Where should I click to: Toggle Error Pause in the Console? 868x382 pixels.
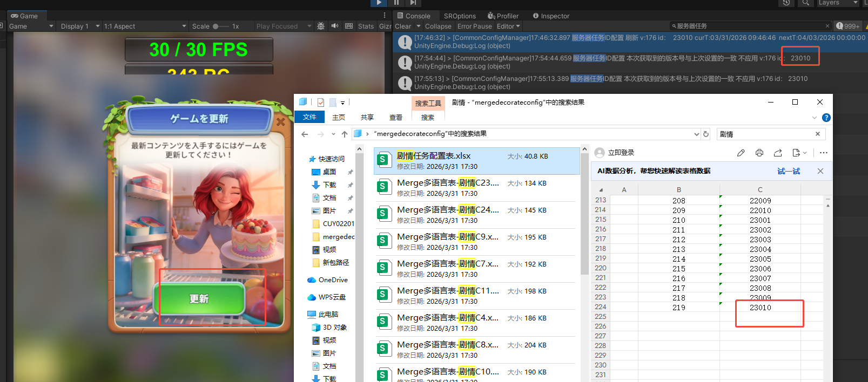pyautogui.click(x=474, y=26)
